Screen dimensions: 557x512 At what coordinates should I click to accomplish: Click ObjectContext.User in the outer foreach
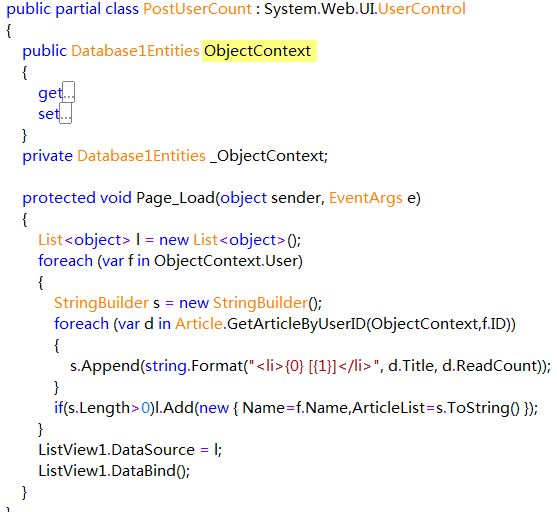(227, 261)
